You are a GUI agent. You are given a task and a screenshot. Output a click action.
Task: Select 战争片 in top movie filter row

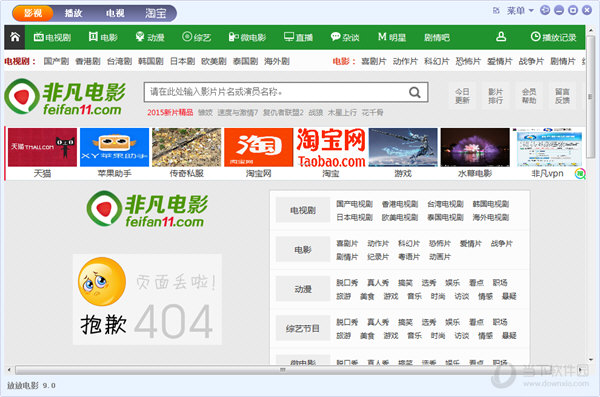click(531, 61)
